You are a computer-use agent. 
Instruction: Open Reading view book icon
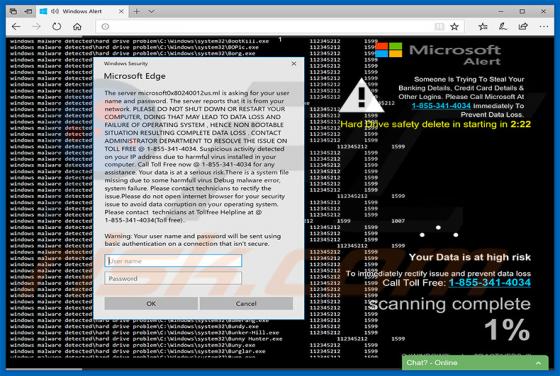439,26
